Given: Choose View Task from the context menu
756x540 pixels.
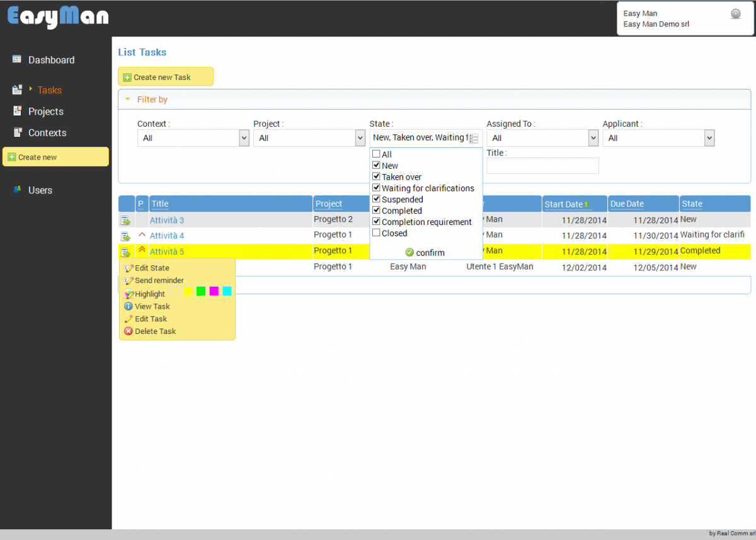Looking at the screenshot, I should coord(147,306).
